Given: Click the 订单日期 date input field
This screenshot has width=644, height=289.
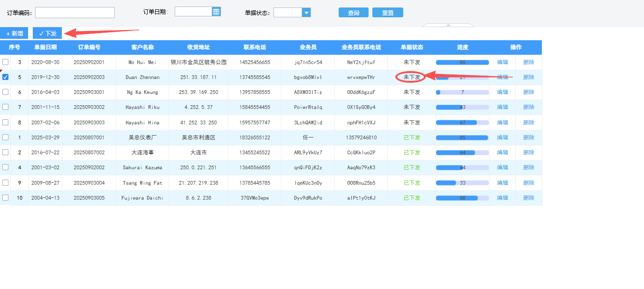Looking at the screenshot, I should click(193, 12).
